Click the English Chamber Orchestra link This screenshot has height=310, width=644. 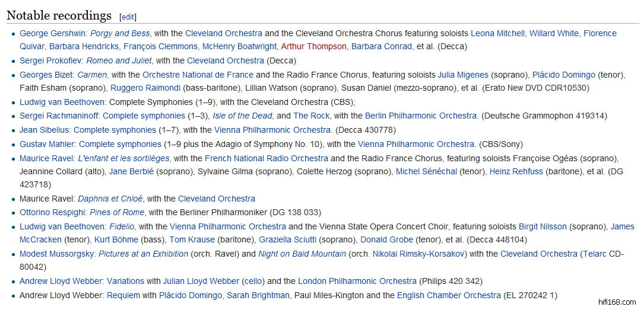449,295
